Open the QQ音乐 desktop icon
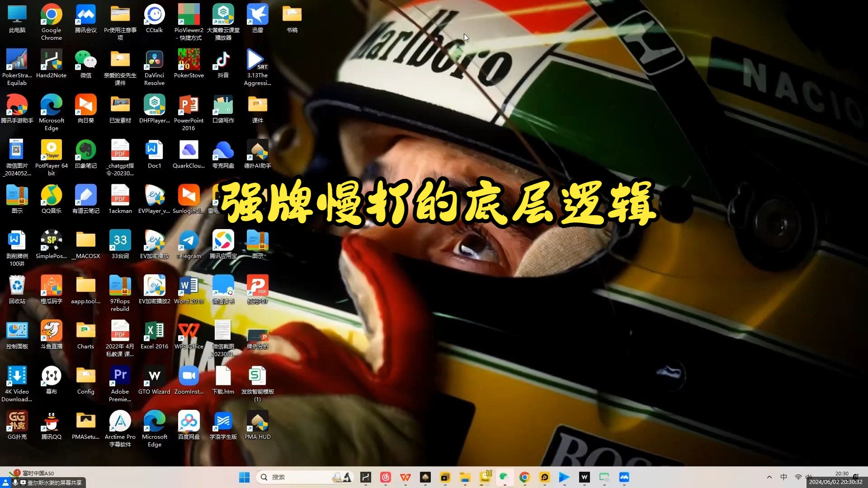The image size is (868, 488). [51, 200]
